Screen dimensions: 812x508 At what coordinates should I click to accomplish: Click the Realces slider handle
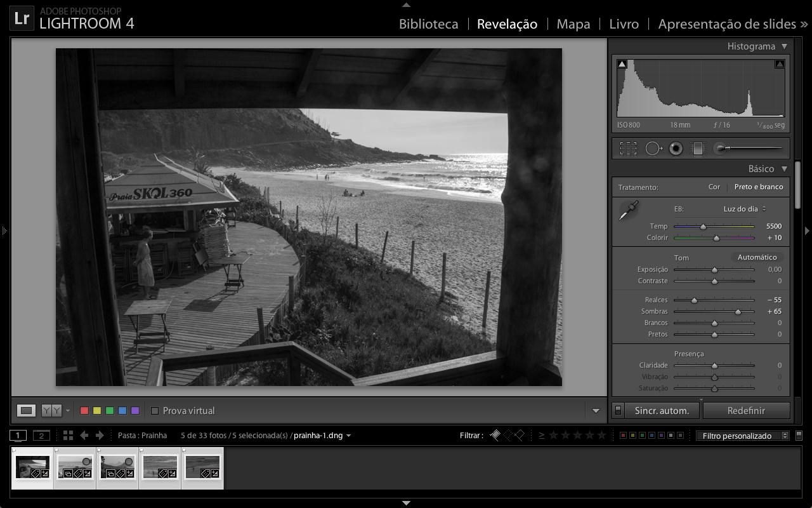(694, 300)
